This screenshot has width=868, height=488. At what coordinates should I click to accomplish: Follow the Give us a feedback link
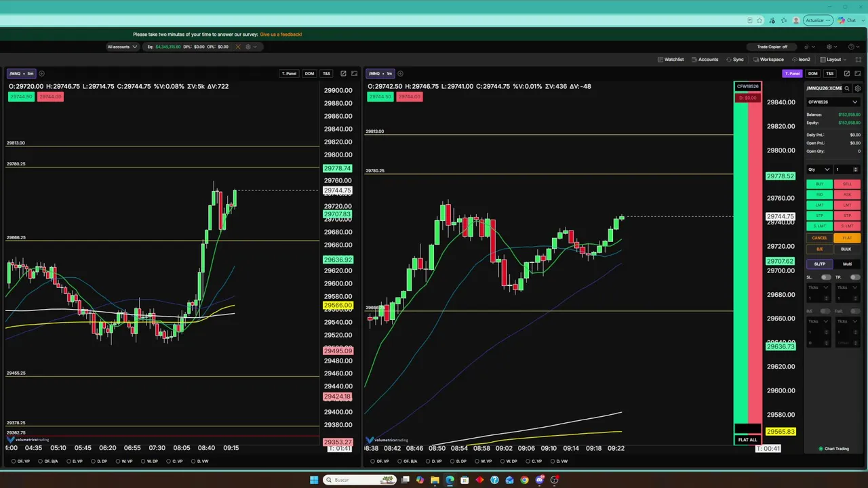[281, 34]
